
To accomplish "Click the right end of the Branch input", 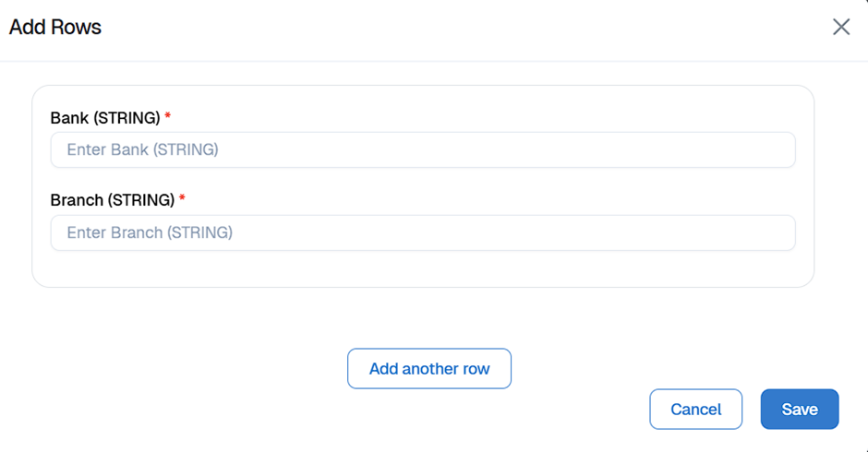I will coord(776,232).
